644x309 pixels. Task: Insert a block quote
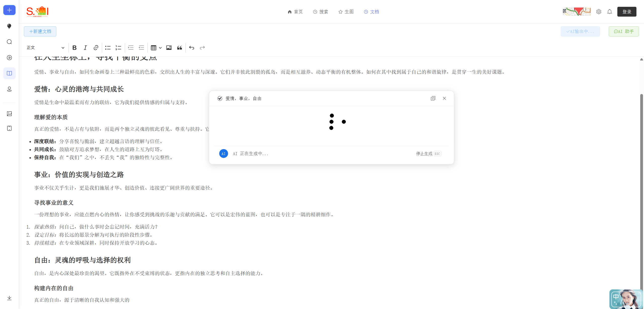pos(179,48)
